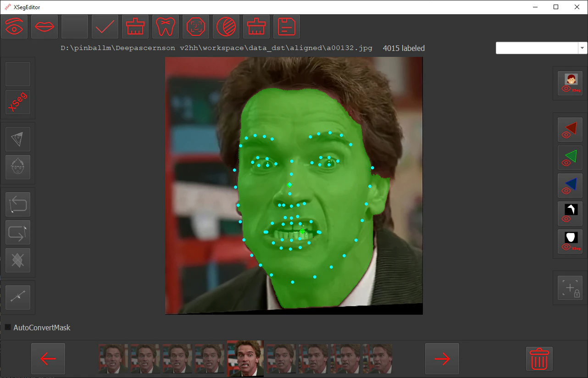Image resolution: width=588 pixels, height=378 pixels.
Task: Click the face detection octagon icon
Action: [x=196, y=27]
